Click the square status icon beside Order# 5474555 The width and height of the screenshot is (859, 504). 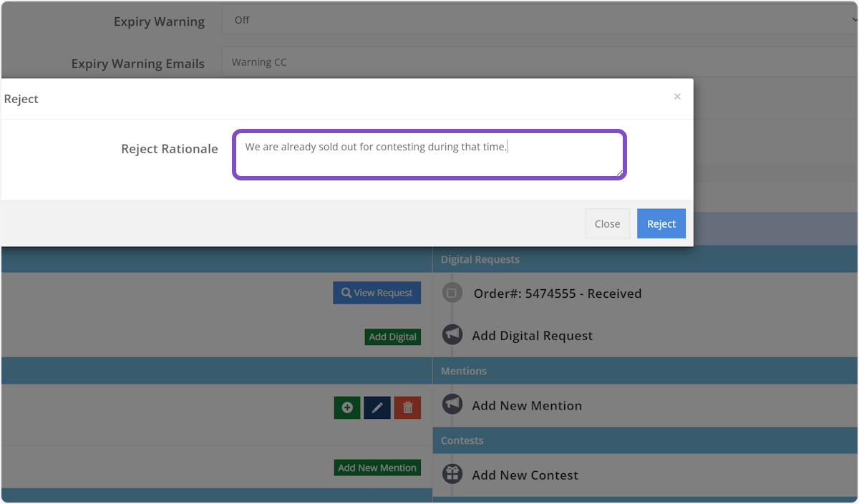452,293
